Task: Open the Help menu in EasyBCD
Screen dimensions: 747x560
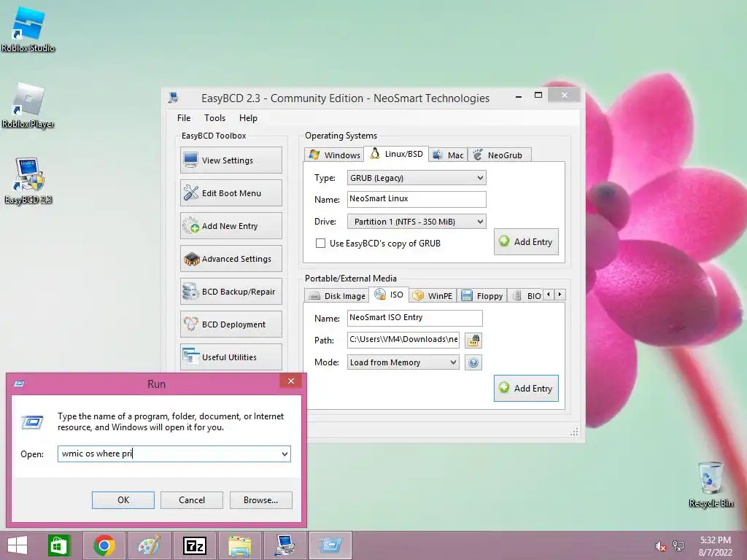Action: pyautogui.click(x=248, y=117)
